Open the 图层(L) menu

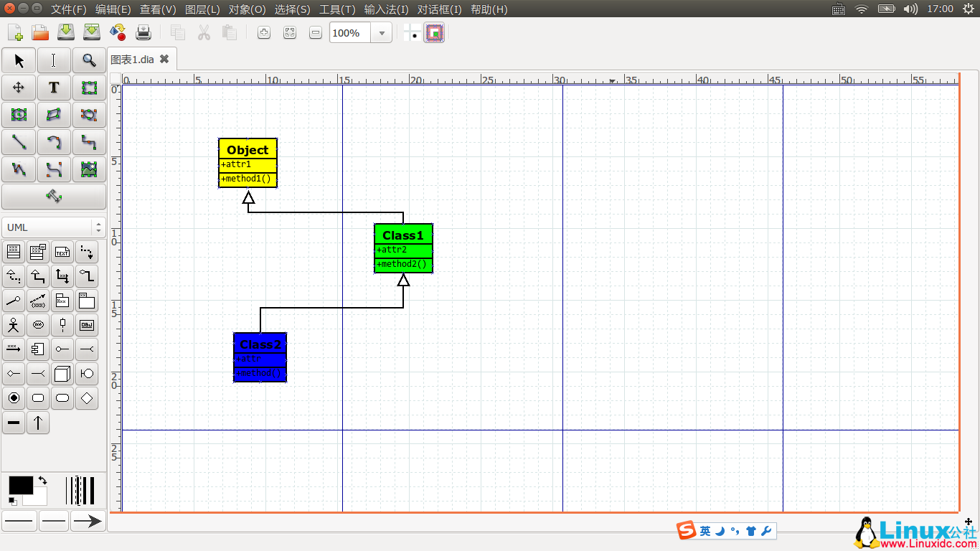click(202, 9)
